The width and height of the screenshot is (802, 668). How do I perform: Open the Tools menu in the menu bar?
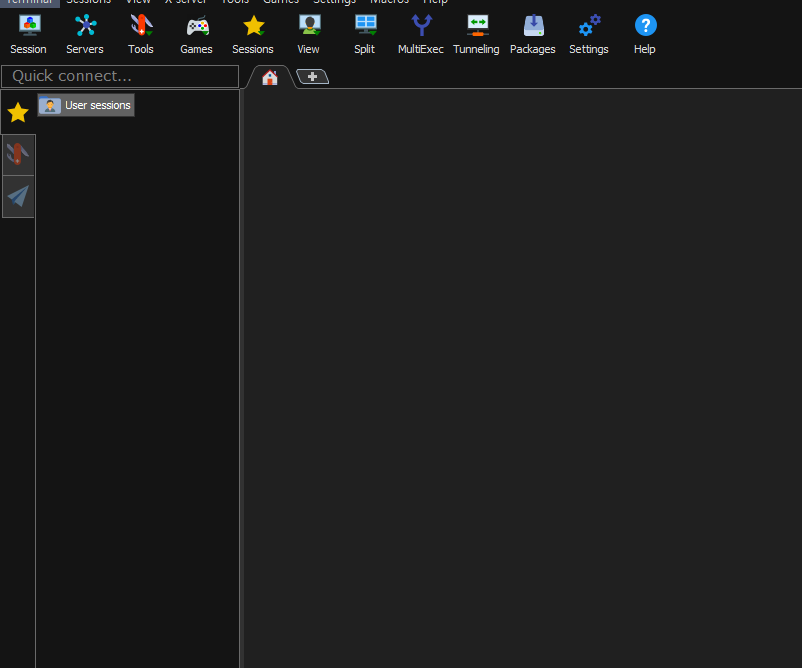[x=235, y=3]
